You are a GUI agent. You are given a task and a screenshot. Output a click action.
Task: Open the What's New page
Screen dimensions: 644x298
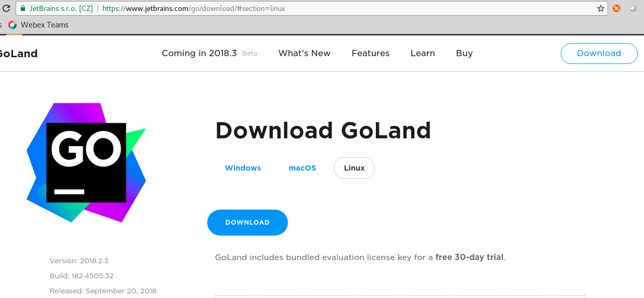pyautogui.click(x=305, y=53)
